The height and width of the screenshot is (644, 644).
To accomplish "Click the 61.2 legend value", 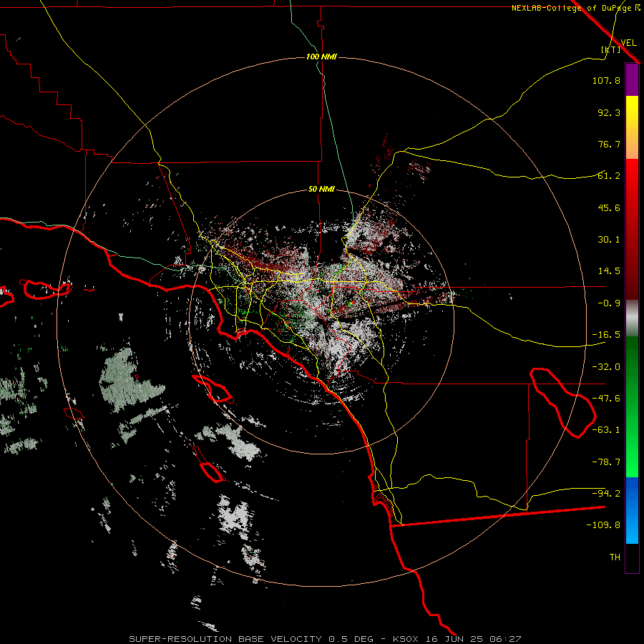I will 609,176.
